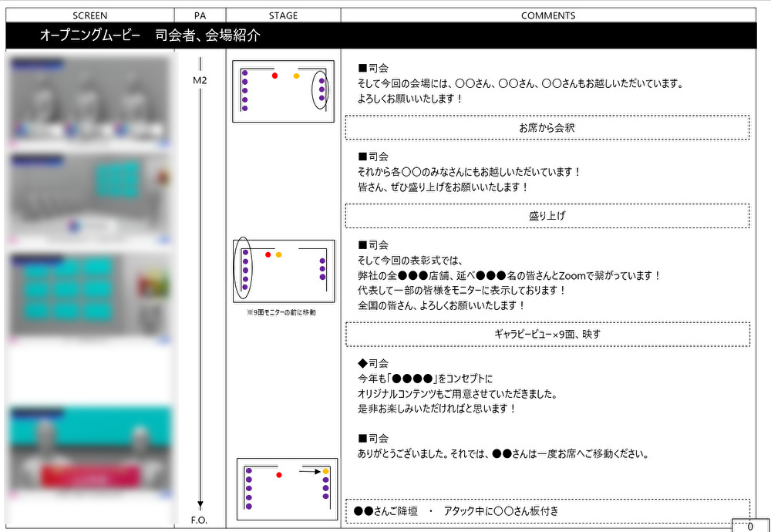Click the red dot in middle stage diagram
The width and height of the screenshot is (771, 532).
point(268,254)
